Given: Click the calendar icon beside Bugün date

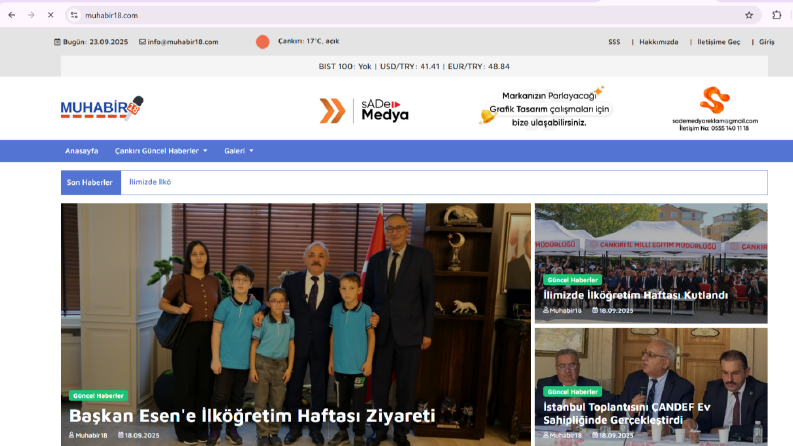Looking at the screenshot, I should click(x=57, y=42).
